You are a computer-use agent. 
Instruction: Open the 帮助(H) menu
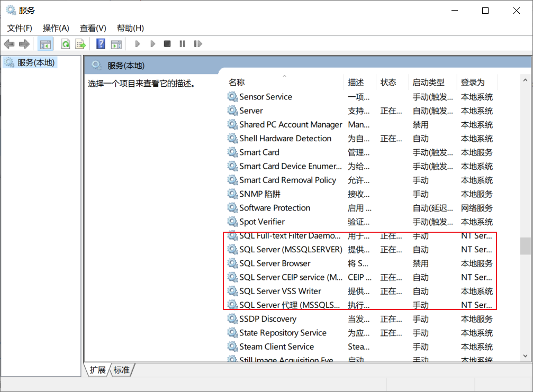pyautogui.click(x=131, y=28)
